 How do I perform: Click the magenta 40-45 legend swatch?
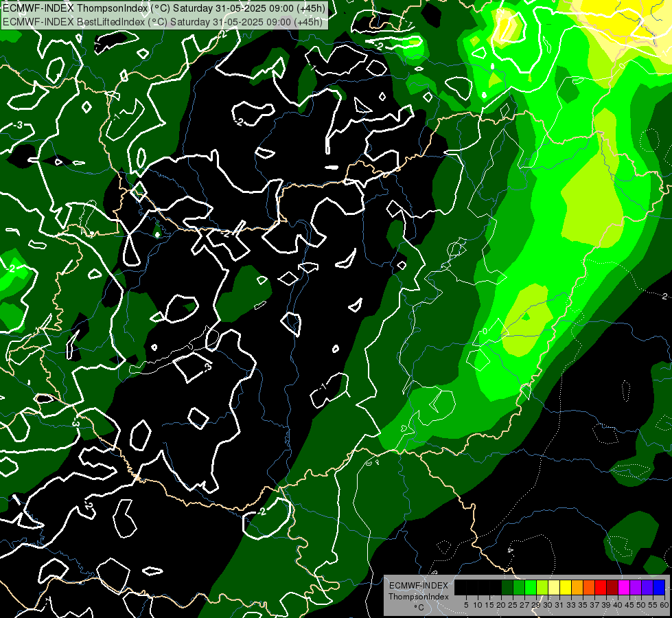pyautogui.click(x=625, y=587)
